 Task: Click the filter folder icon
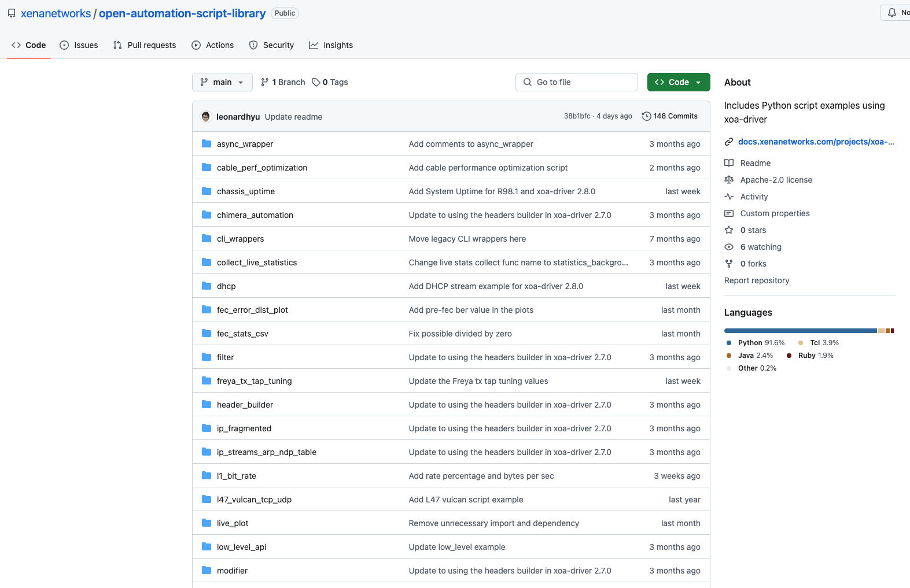point(207,357)
